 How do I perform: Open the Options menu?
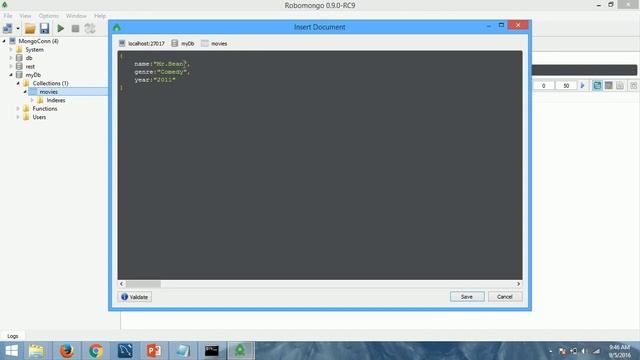[49, 16]
